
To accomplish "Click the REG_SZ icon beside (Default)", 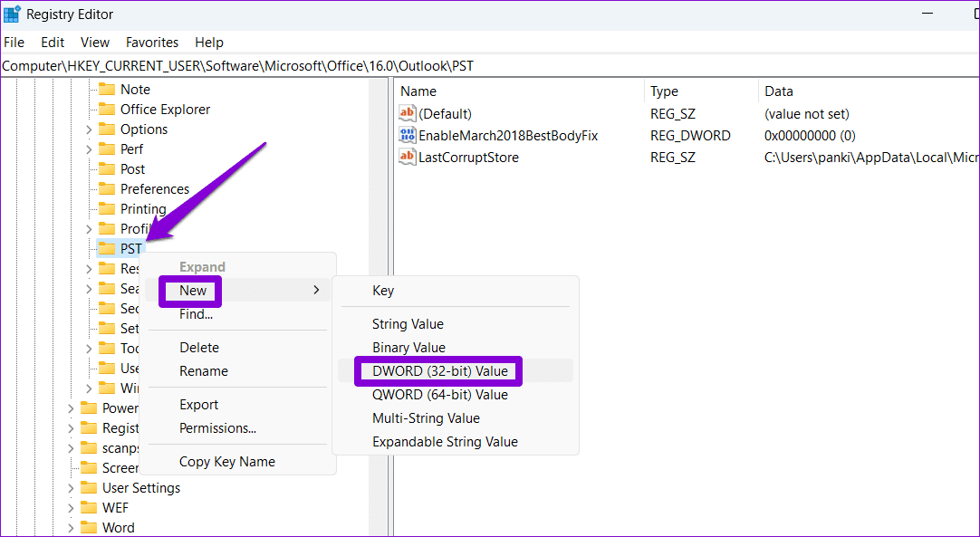I will tap(408, 113).
